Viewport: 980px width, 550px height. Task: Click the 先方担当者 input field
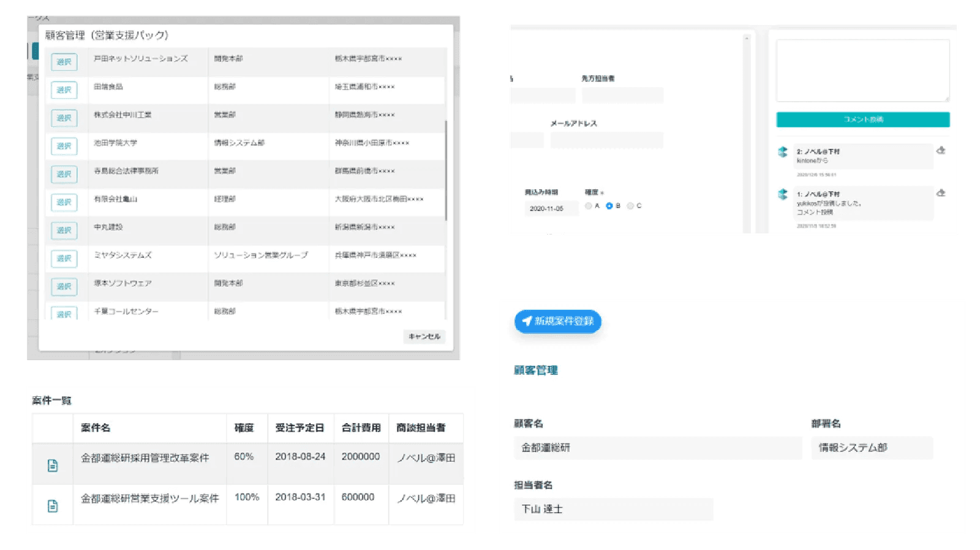pos(622,95)
